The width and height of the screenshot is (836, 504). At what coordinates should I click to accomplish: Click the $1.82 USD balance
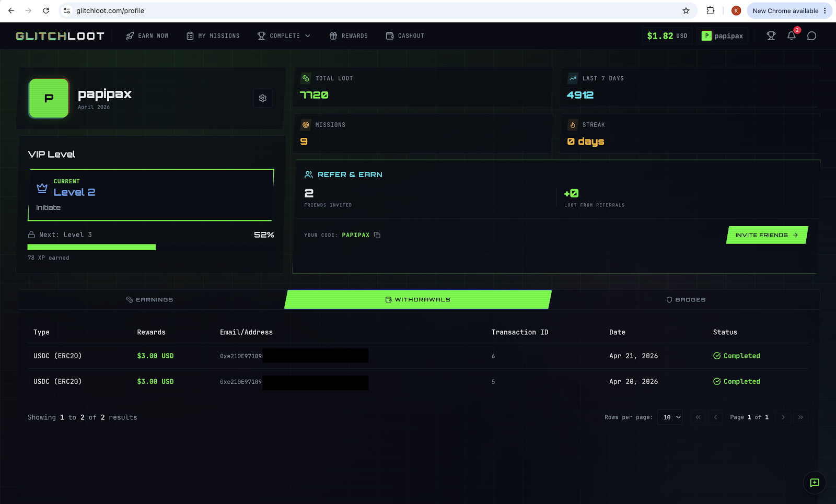pyautogui.click(x=667, y=36)
